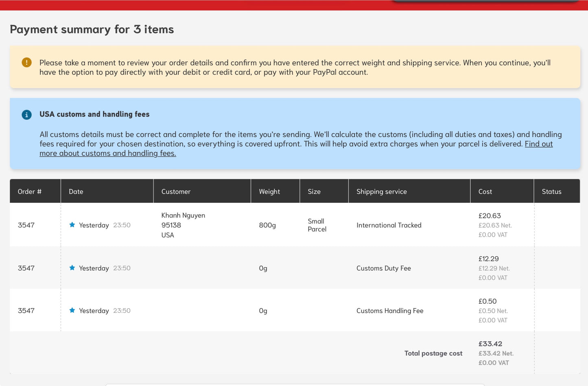
Task: Sort by Date column header
Action: tap(76, 191)
